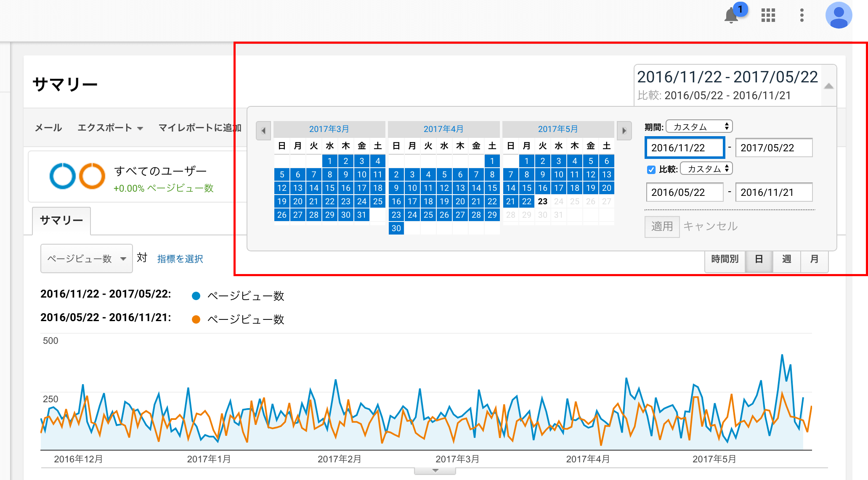The width and height of the screenshot is (868, 480).
Task: Click the 2017年4月 month header
Action: click(x=443, y=129)
